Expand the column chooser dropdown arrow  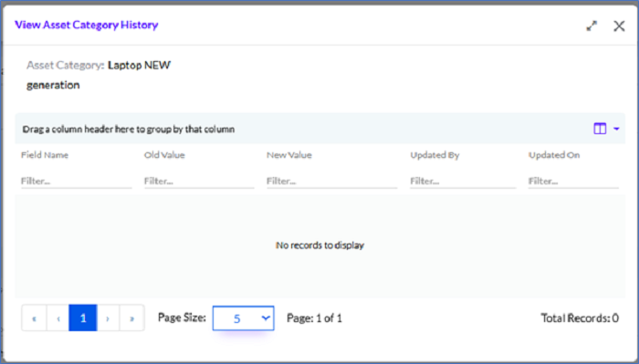[x=616, y=129]
